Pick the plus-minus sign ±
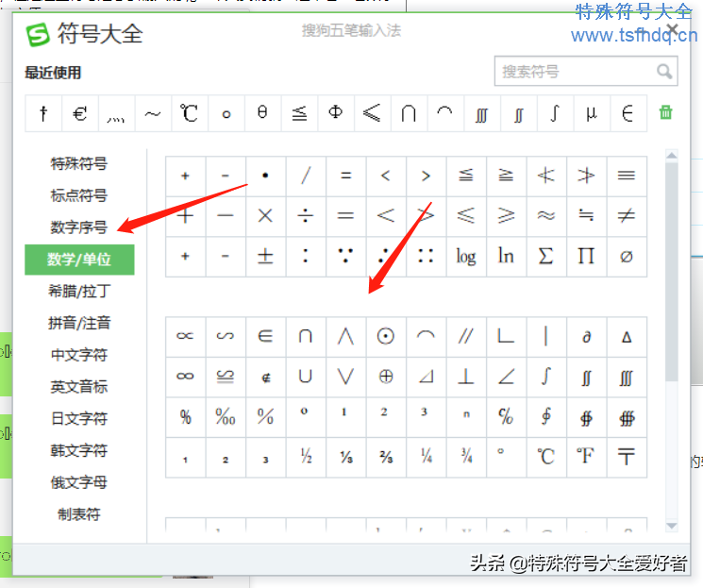The height and width of the screenshot is (588, 703). coord(265,256)
